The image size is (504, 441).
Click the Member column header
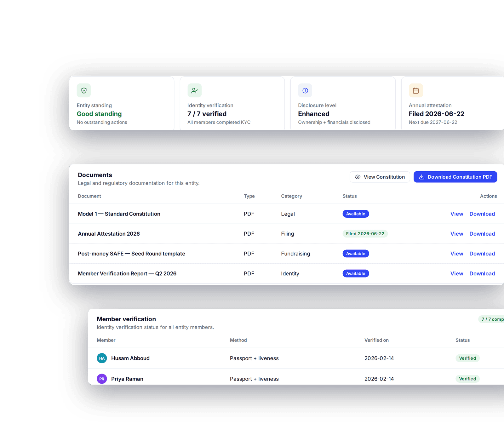pos(106,340)
